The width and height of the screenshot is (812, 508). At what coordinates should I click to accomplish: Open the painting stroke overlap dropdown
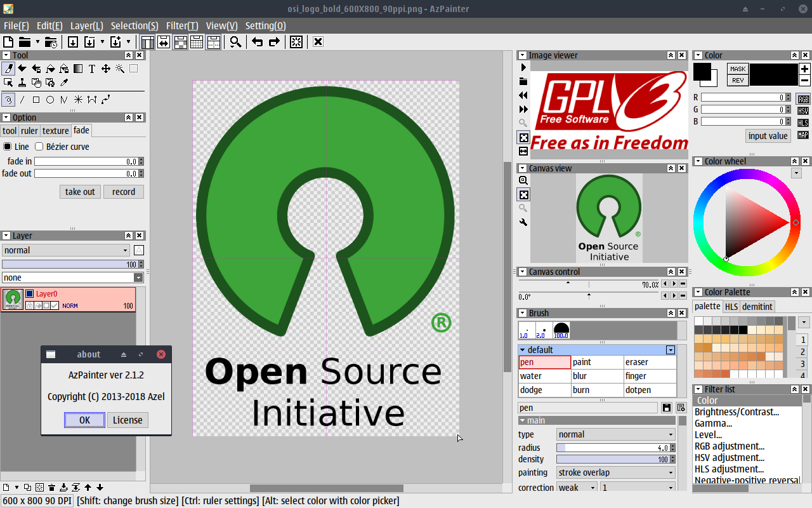[x=616, y=472]
